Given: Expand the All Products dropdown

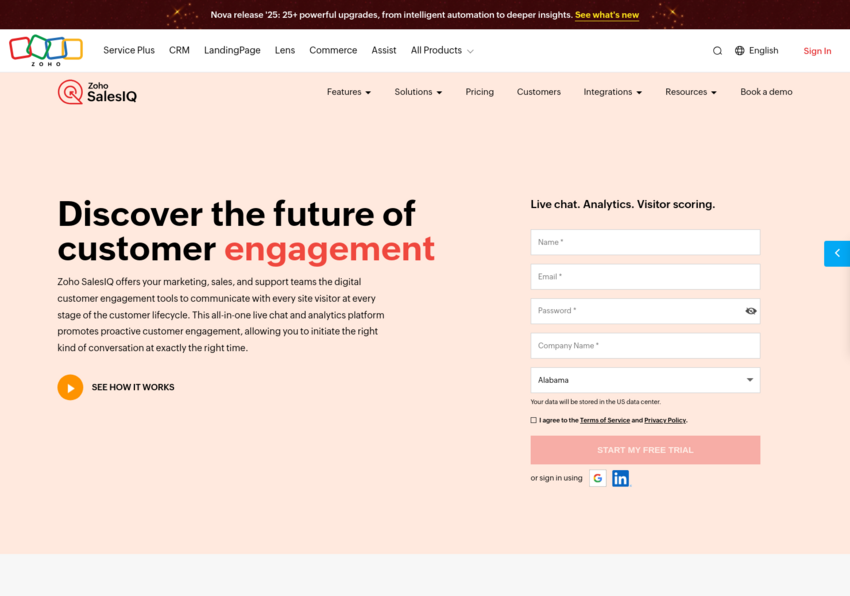Looking at the screenshot, I should click(x=442, y=51).
